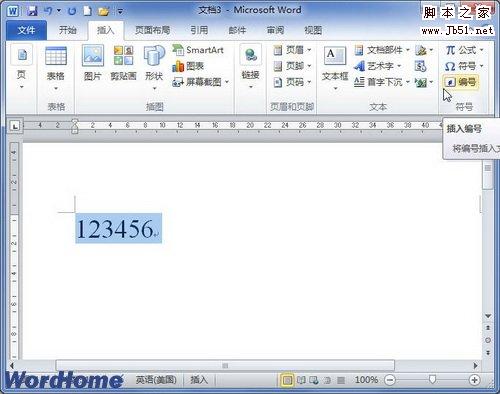Open the Customize Quick Access Toolbar arrow

[x=120, y=12]
